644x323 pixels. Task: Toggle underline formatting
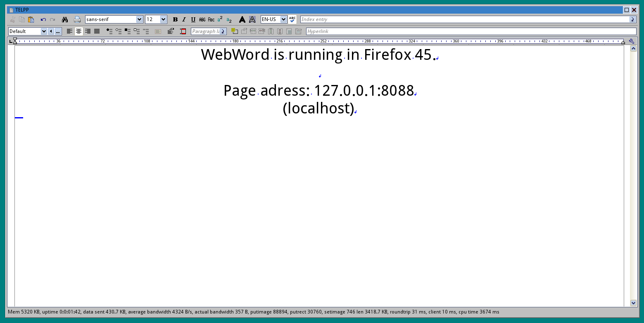(x=193, y=19)
